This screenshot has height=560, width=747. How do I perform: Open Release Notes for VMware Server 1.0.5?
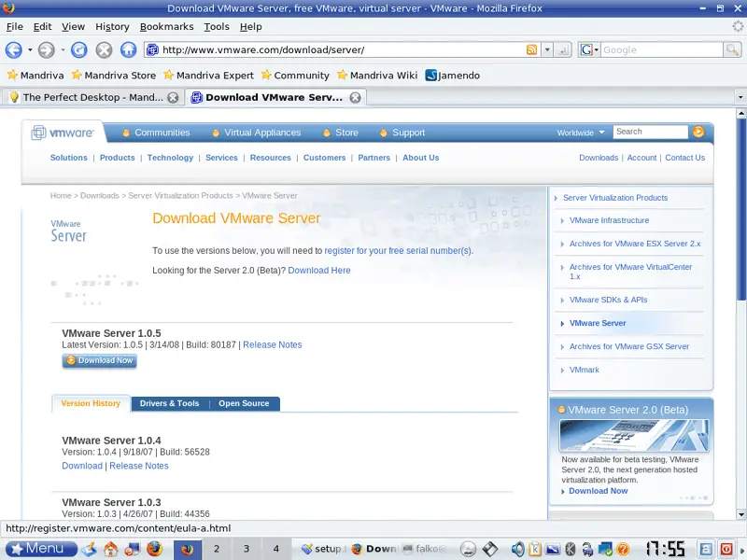(x=273, y=344)
